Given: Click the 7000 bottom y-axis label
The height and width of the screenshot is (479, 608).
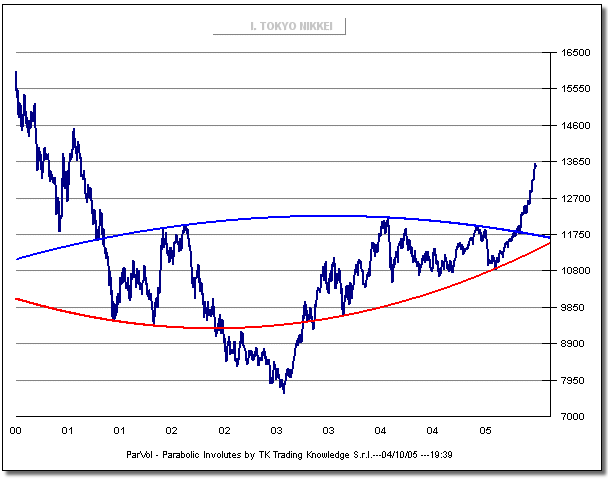Looking at the screenshot, I should point(574,417).
